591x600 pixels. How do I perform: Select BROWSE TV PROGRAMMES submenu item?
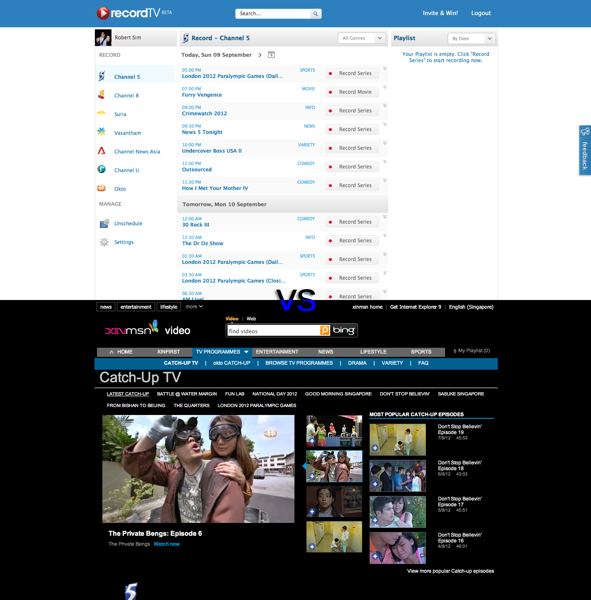pyautogui.click(x=299, y=363)
